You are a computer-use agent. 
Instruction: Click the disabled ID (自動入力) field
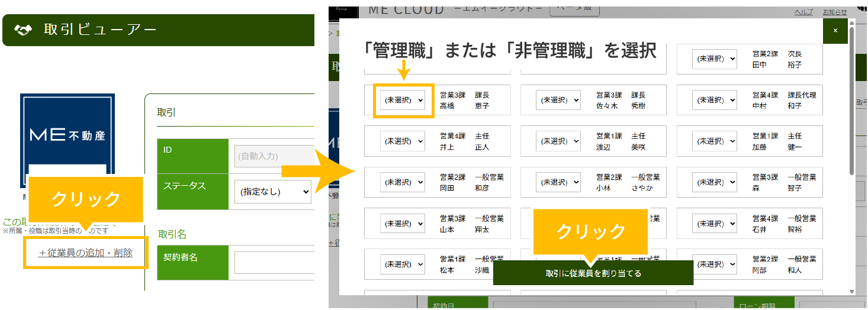click(x=274, y=156)
